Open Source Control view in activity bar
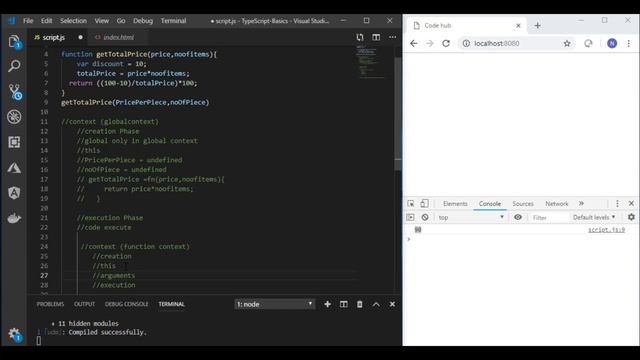Viewport: 640px width, 360px height. 15,92
